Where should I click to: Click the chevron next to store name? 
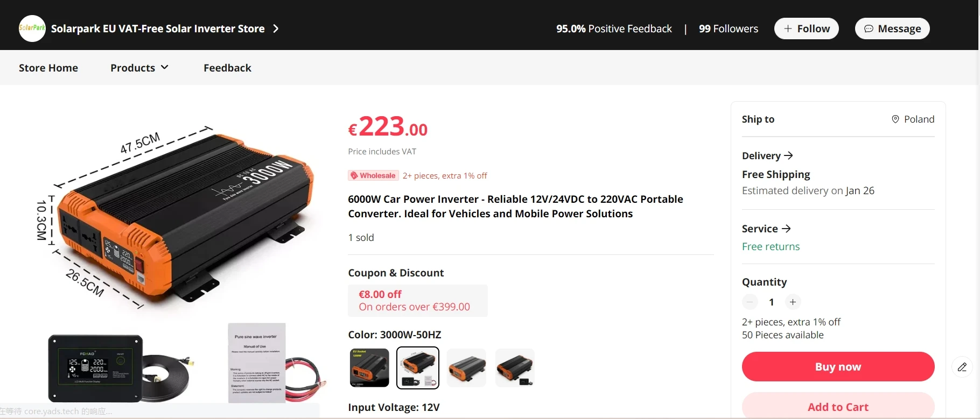[x=276, y=29]
